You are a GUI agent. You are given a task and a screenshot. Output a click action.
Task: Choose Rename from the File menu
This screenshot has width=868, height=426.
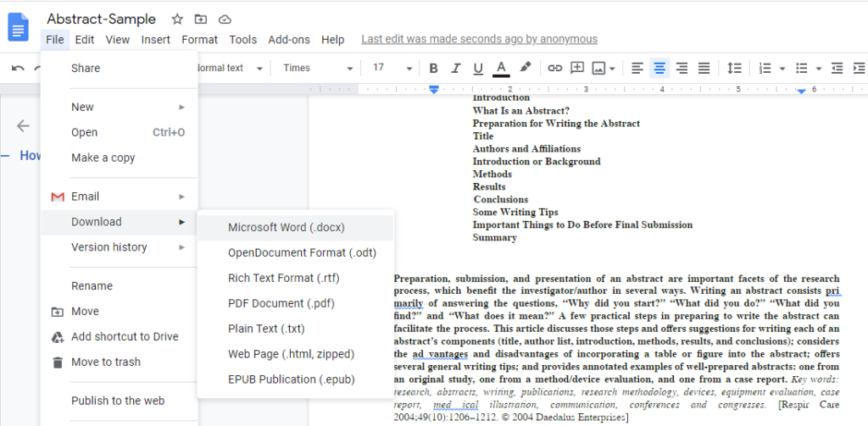[x=119, y=286]
